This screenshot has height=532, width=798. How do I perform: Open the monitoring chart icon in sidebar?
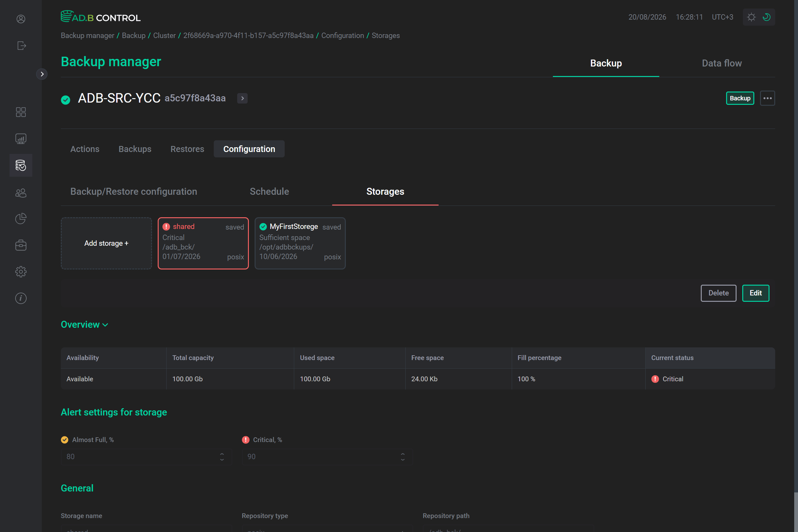click(21, 138)
